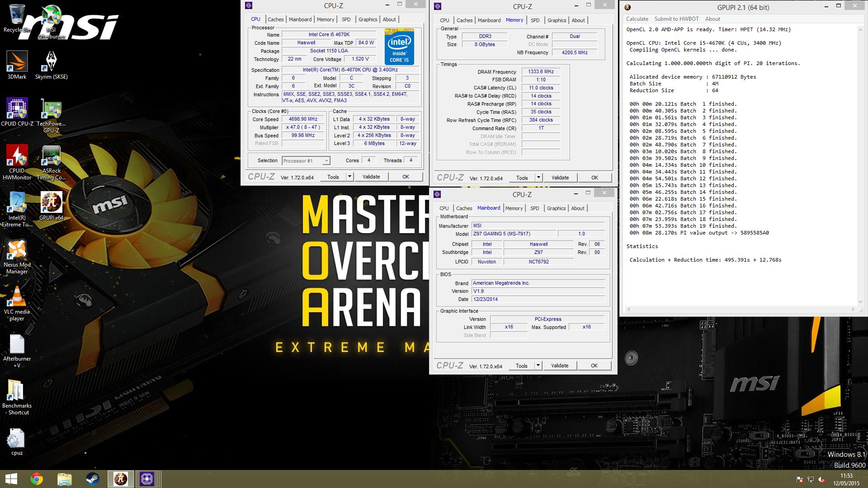Screen dimensions: 868x488
Task: Open the Windows Start button
Action: point(11,479)
